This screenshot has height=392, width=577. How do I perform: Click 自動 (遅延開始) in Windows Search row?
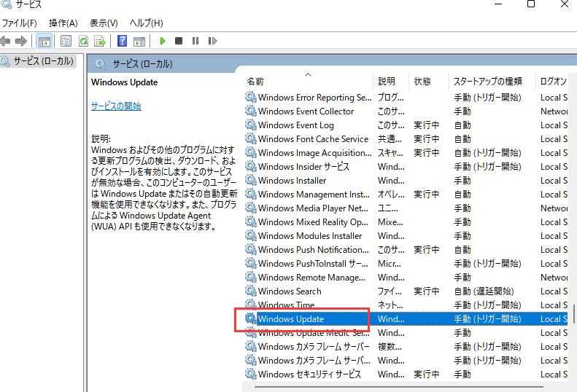coord(484,291)
